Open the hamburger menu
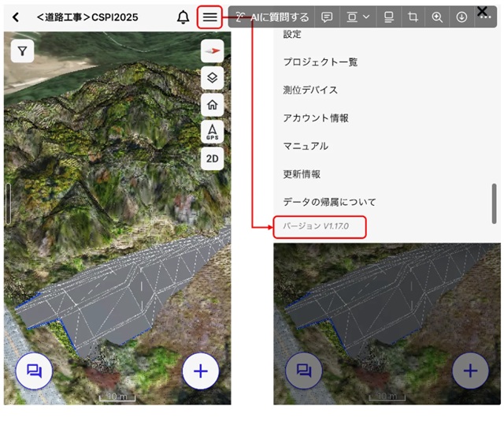504x421 pixels. 209,17
